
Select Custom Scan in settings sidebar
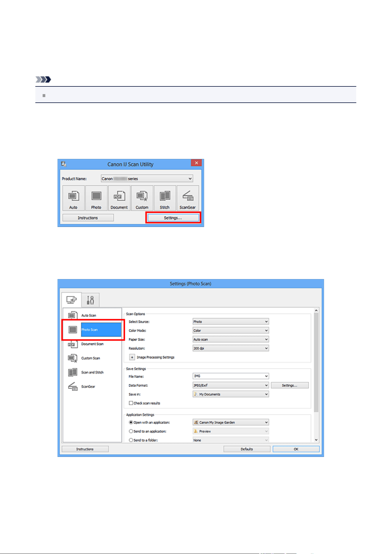(92, 358)
